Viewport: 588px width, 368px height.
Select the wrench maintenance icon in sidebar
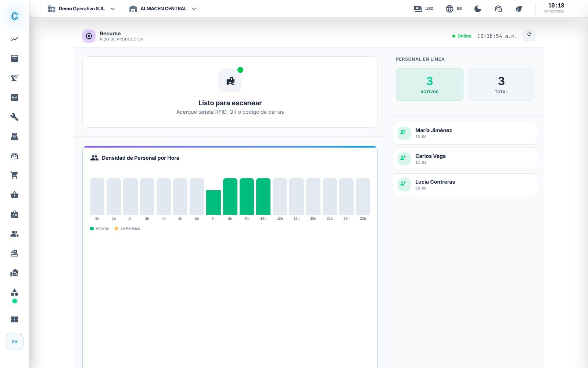tap(14, 117)
